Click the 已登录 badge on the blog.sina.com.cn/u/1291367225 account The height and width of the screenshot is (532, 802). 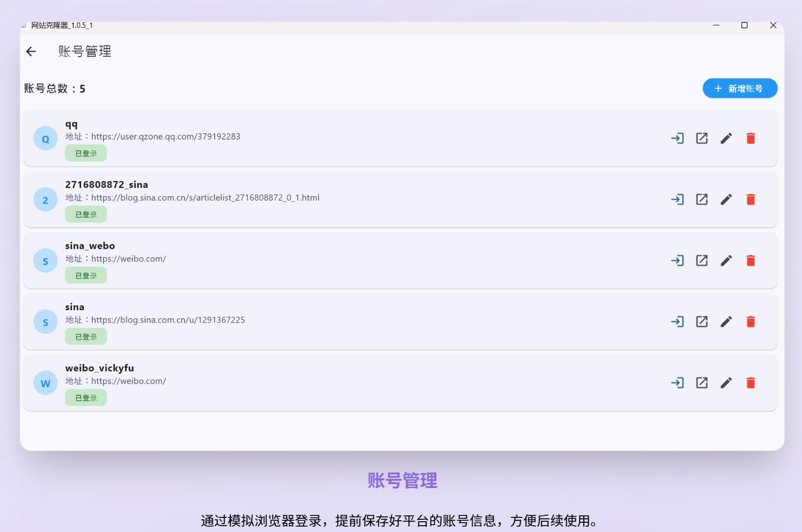86,337
